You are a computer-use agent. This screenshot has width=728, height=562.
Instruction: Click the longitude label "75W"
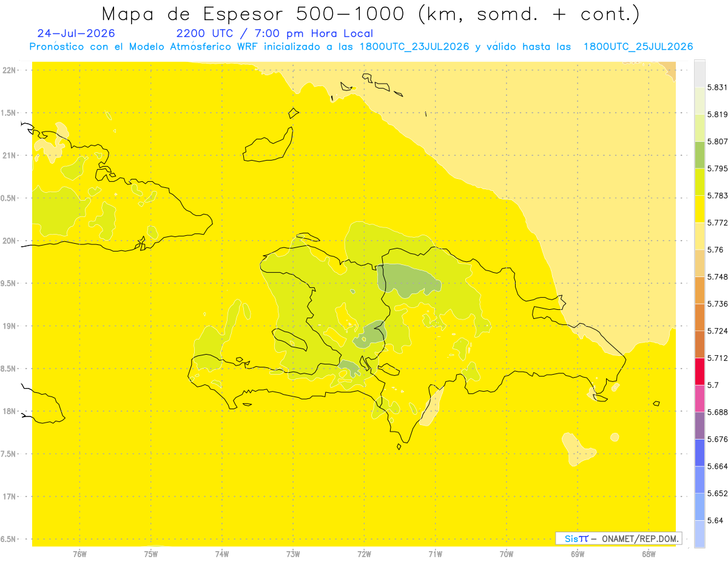151,554
